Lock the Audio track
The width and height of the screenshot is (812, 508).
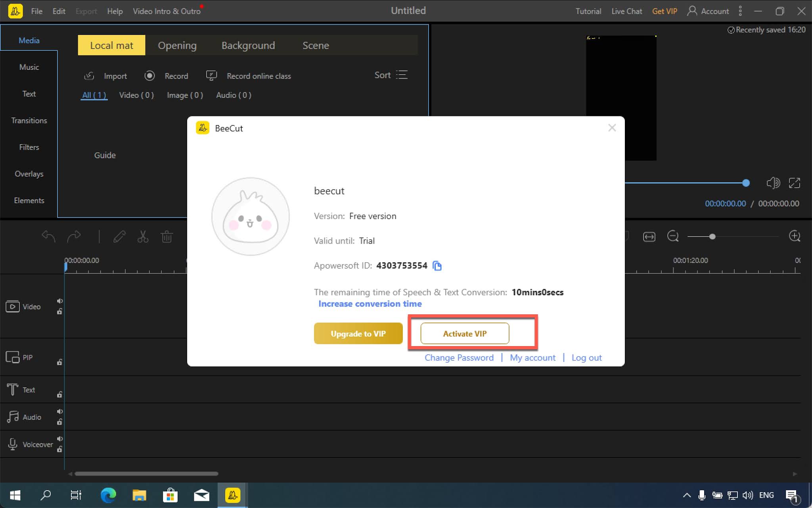59,422
